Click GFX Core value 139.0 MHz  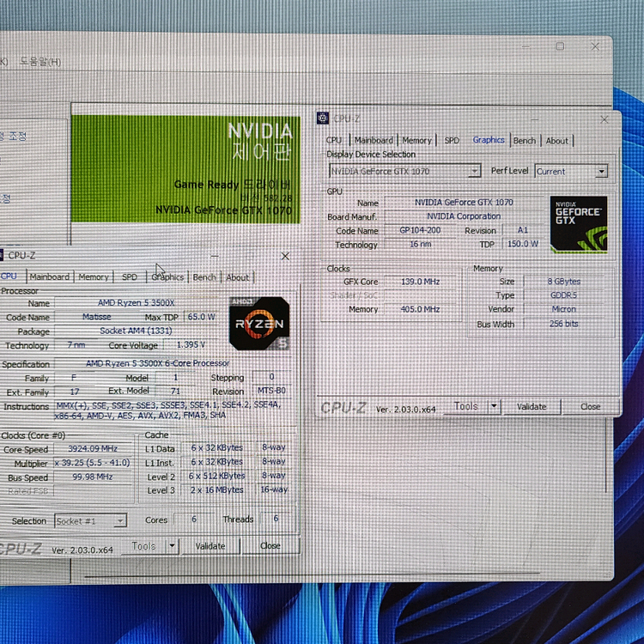tap(420, 282)
